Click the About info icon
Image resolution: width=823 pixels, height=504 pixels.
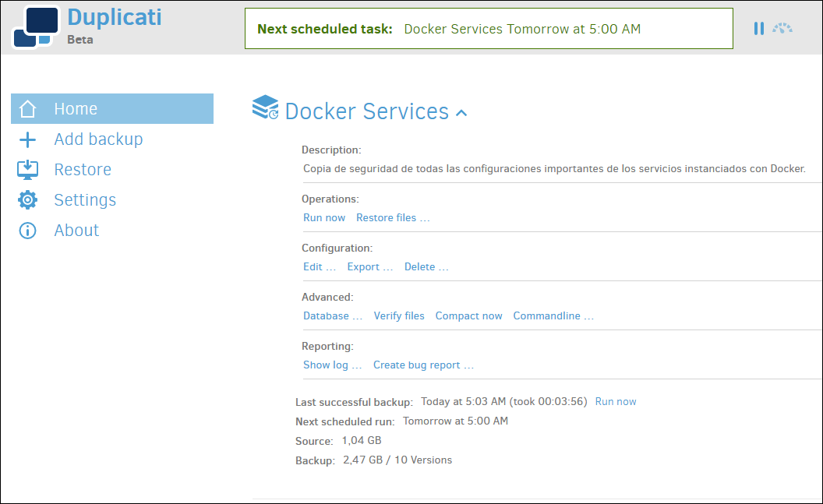27,231
